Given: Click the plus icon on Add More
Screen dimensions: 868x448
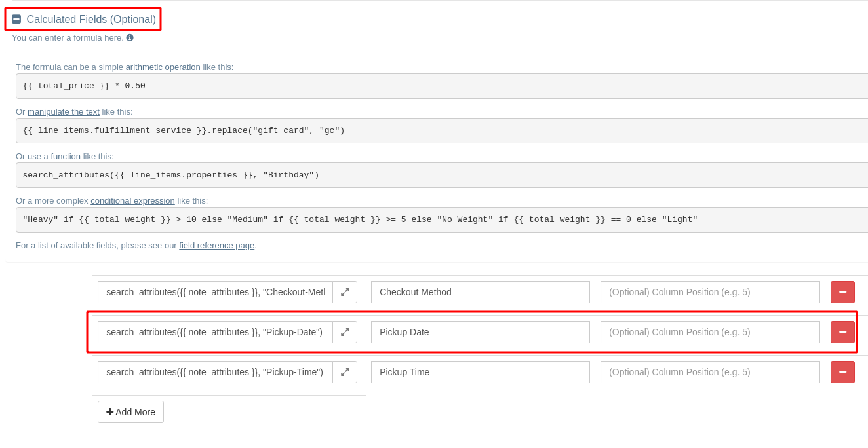Looking at the screenshot, I should click(109, 411).
